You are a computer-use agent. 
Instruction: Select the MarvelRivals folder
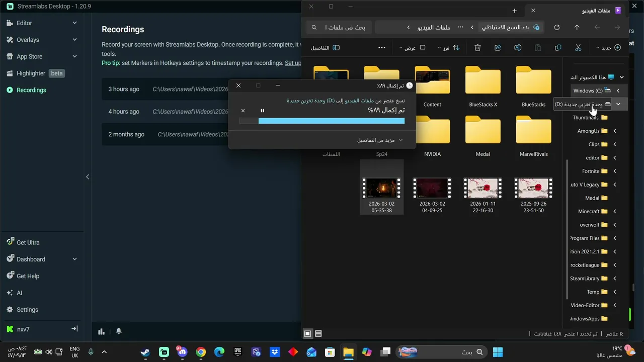pos(533,137)
